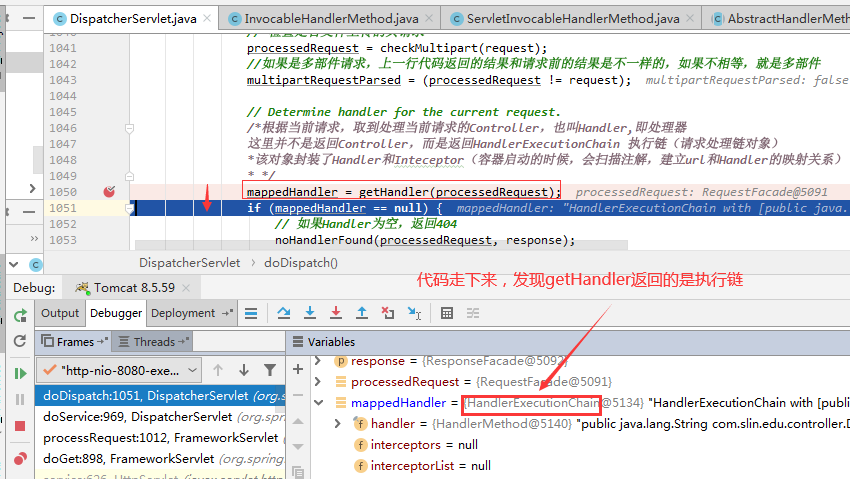Stop the debug session
Image resolution: width=850 pixels, height=479 pixels.
click(20, 426)
